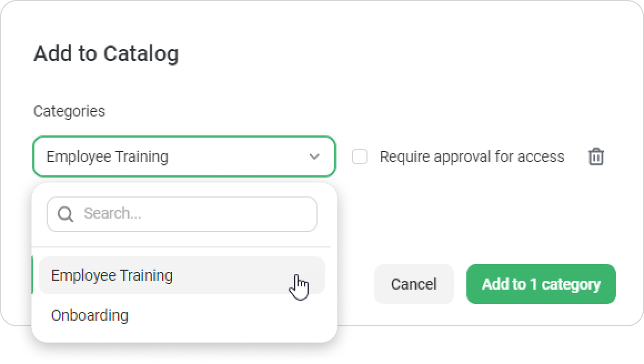The width and height of the screenshot is (644, 364).
Task: Click the Categories combo box showing Employee Training
Action: [x=184, y=157]
